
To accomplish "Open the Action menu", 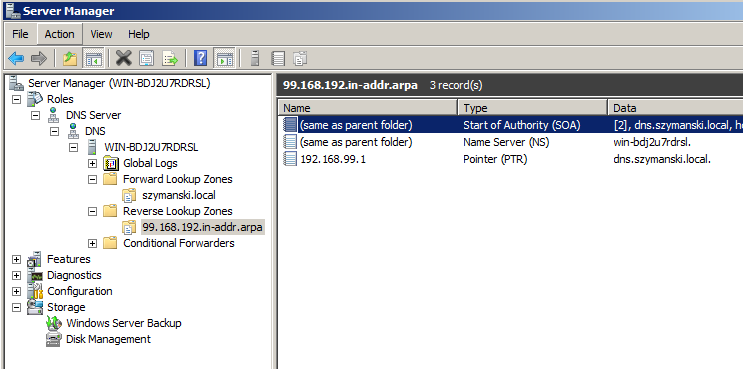I will (x=59, y=34).
